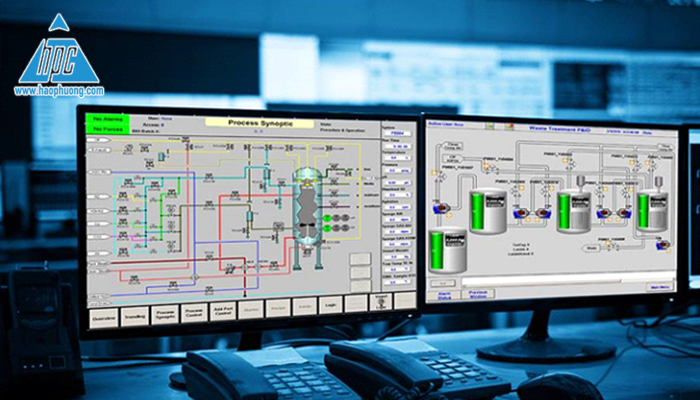Click the upper green status circle beside the vessel
The width and height of the screenshot is (700, 400).
click(327, 218)
